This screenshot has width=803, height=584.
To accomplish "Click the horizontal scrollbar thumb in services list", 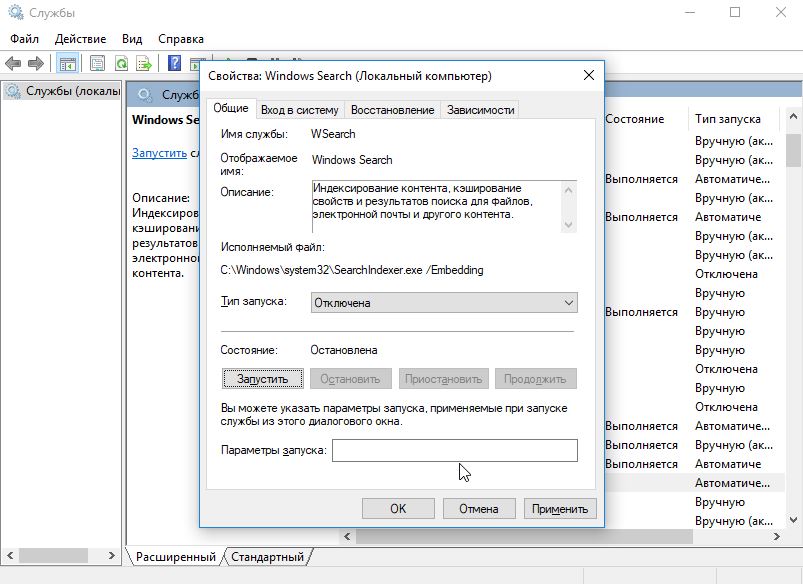I will tap(524, 536).
